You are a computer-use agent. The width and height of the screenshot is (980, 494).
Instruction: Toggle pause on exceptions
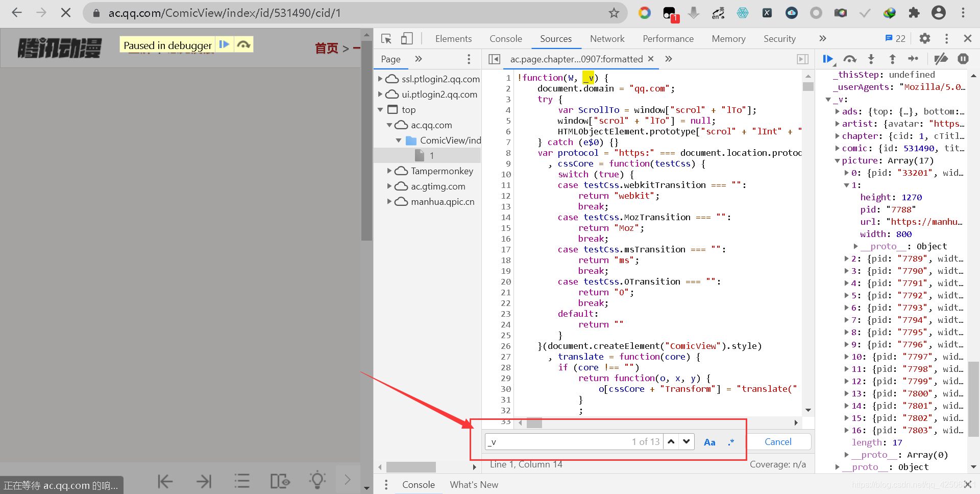963,59
